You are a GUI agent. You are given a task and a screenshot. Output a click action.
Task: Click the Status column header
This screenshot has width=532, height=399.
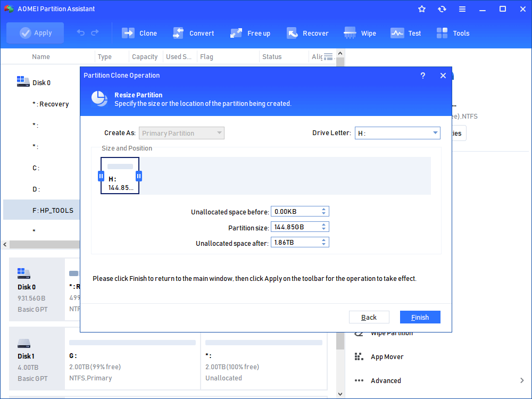click(272, 57)
